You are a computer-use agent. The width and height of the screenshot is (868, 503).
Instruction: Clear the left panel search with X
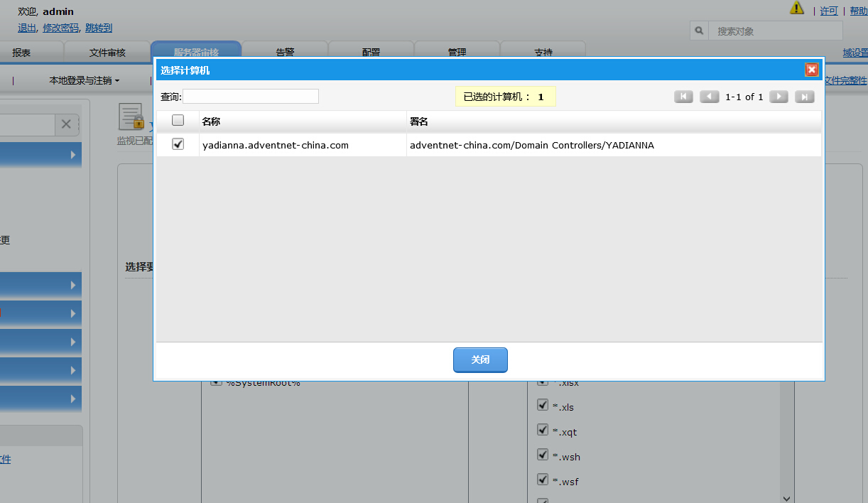click(66, 124)
